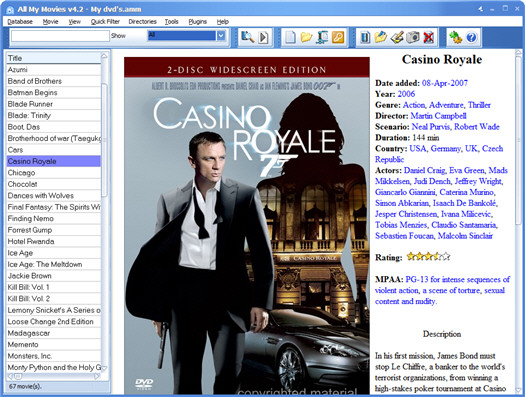This screenshot has width=525, height=397.
Task: Click the Martin Campbell director link
Action: tap(438, 116)
